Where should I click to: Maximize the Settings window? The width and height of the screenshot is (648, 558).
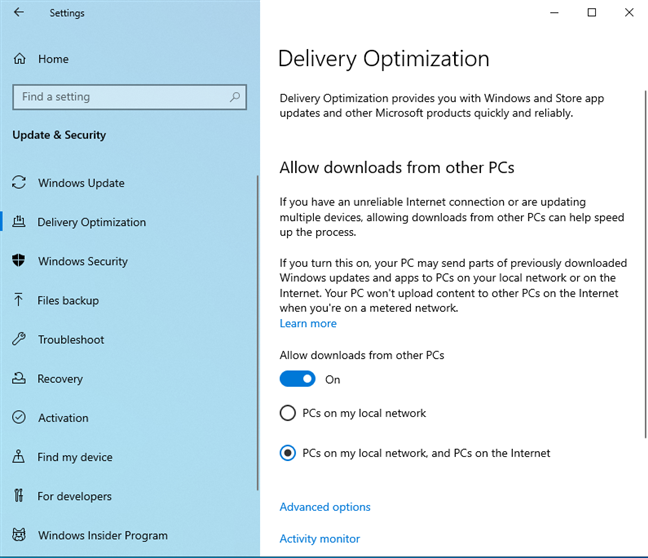[592, 13]
